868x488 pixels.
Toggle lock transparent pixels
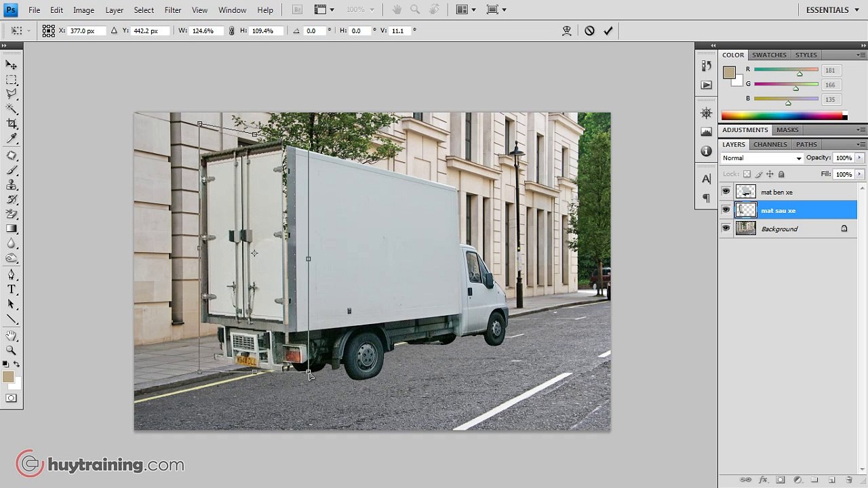click(747, 174)
